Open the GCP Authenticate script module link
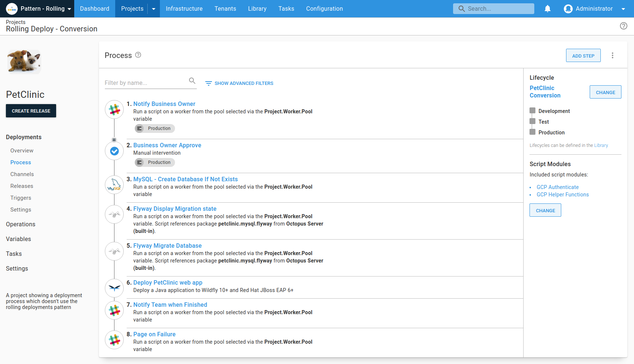 [558, 187]
